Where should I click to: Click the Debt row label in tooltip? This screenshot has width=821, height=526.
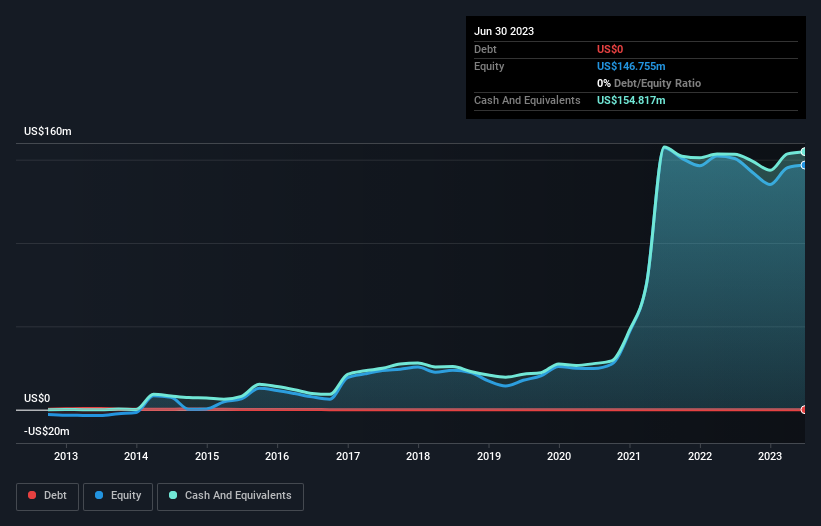(485, 49)
